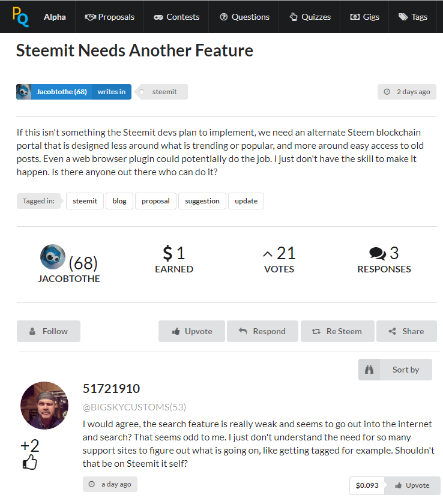The height and width of the screenshot is (504, 443).
Task: Open the Sort by dropdown
Action: [x=395, y=370]
